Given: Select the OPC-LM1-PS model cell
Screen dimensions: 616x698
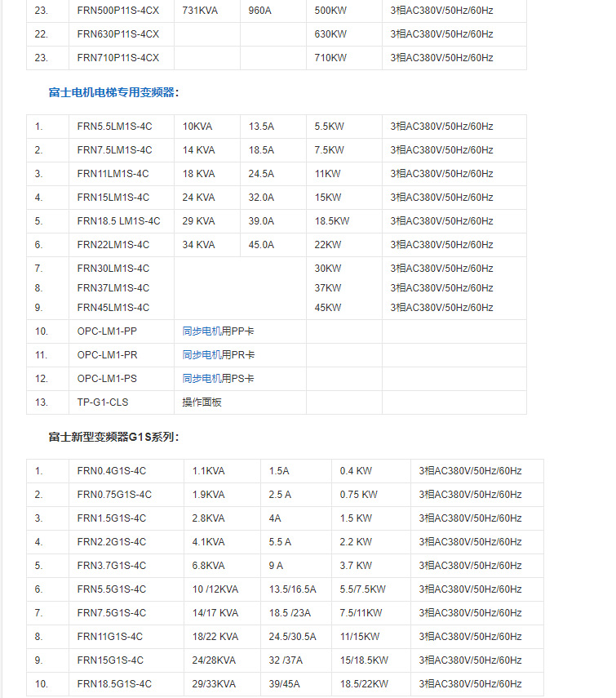Looking at the screenshot, I should 122,378.
